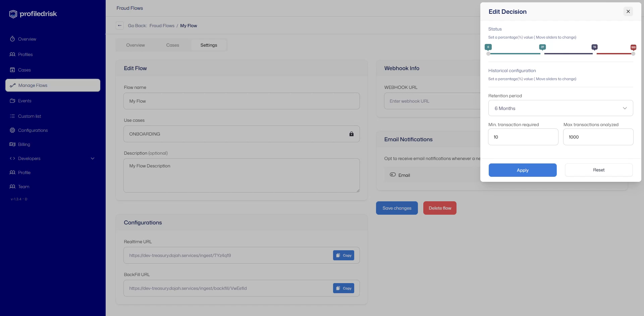This screenshot has height=316, width=644.
Task: Open the Overview section from the sidebar
Action: click(12, 39)
